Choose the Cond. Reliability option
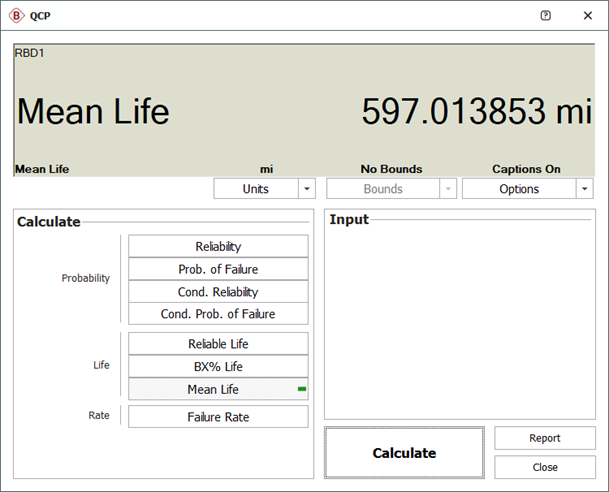Viewport: 609px width, 492px height. pyautogui.click(x=218, y=292)
